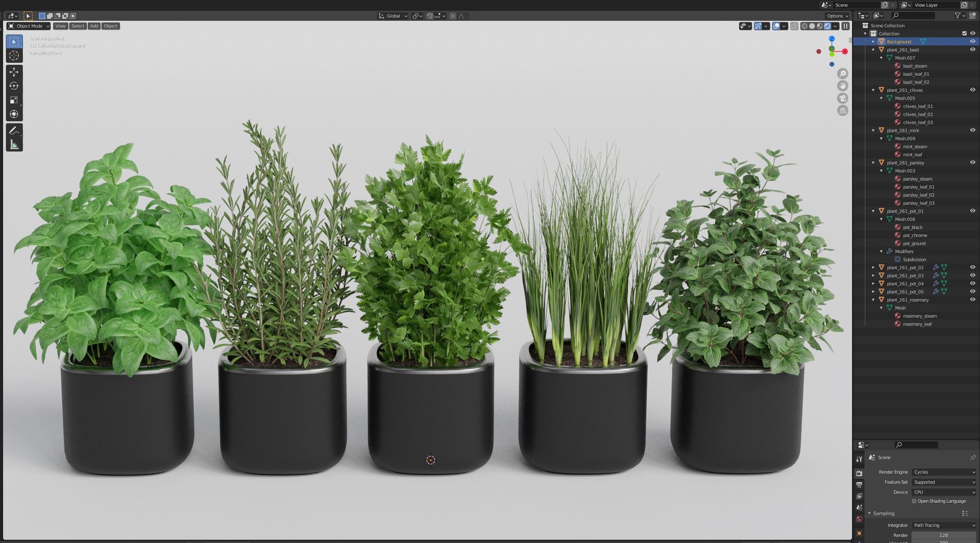Open the Object Mode dropdown
980x543 pixels.
(x=29, y=26)
